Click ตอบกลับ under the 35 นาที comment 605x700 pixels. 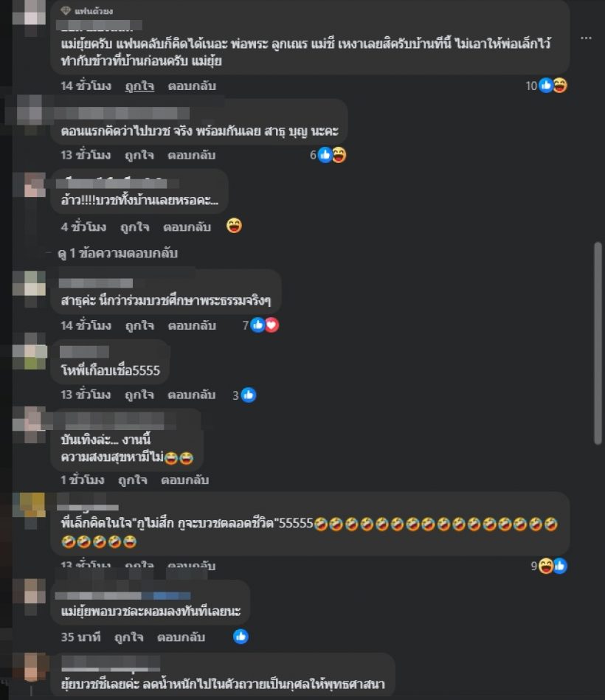[x=181, y=637]
